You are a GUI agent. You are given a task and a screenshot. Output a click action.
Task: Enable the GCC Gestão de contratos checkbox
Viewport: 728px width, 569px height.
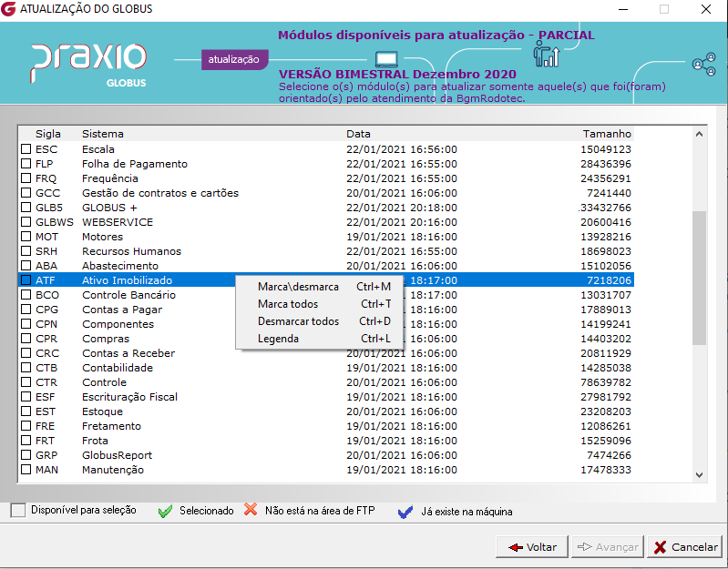[26, 193]
